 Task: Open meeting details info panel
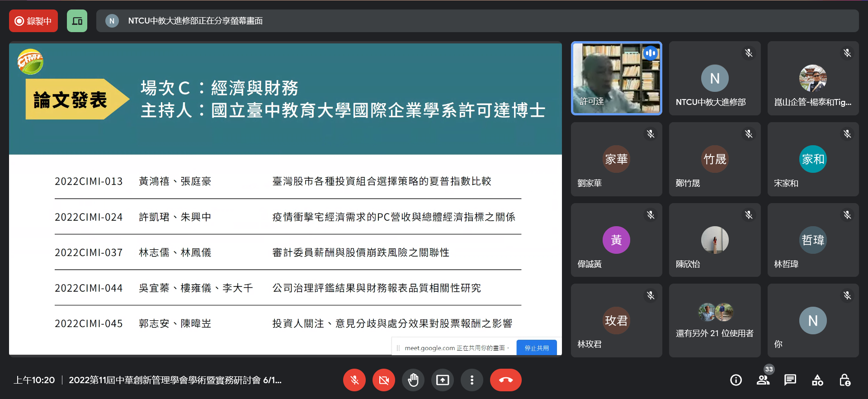736,380
